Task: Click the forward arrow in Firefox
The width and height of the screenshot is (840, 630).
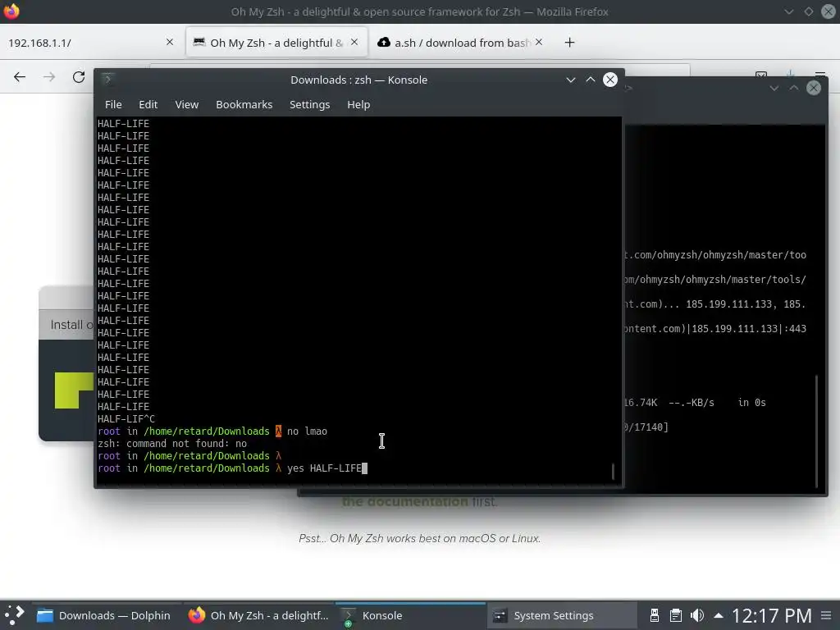Action: (49, 77)
